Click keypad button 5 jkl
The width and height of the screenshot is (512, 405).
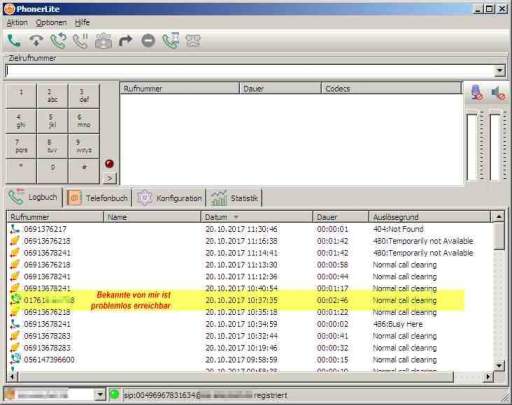point(52,121)
